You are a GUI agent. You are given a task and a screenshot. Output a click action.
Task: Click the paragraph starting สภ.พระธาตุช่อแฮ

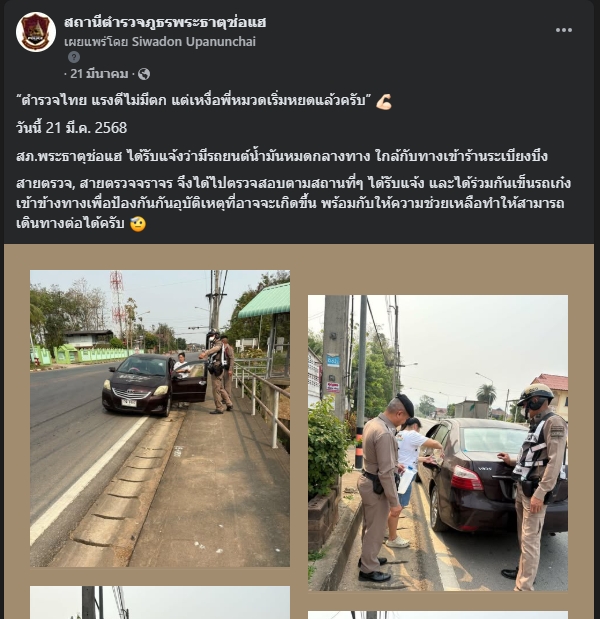coord(282,156)
